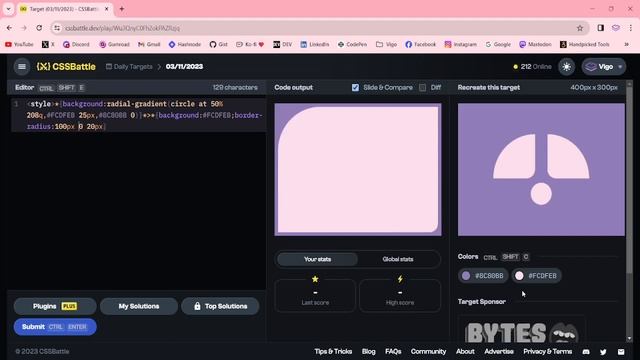This screenshot has height=360, width=640.
Task: Open FAQs footer link
Action: pos(393,351)
